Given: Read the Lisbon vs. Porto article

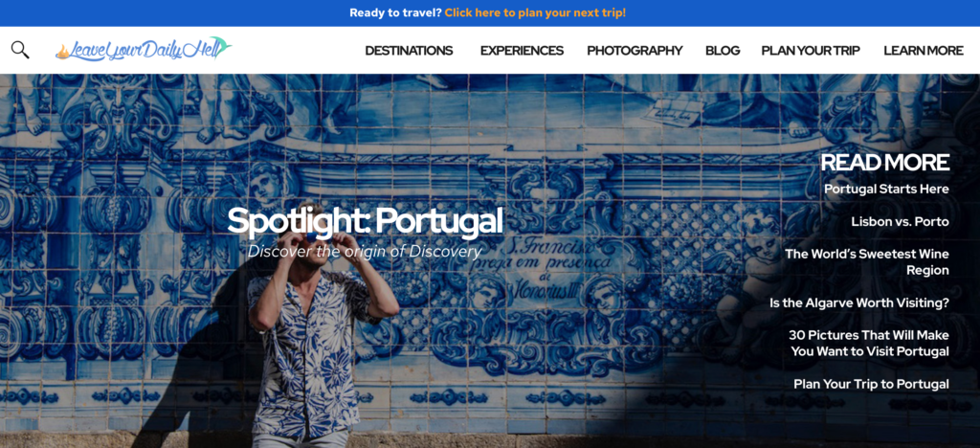Looking at the screenshot, I should (900, 221).
